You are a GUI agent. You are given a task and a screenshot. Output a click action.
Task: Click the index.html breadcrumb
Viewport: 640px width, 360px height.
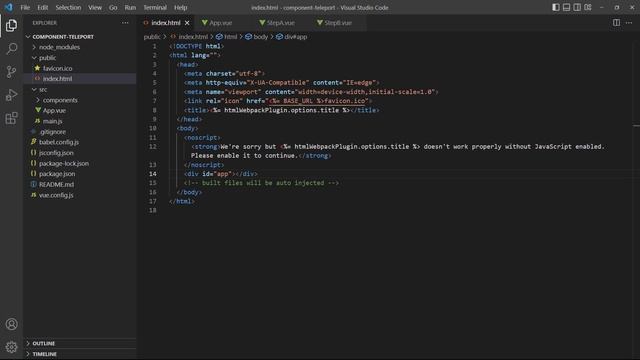[193, 37]
